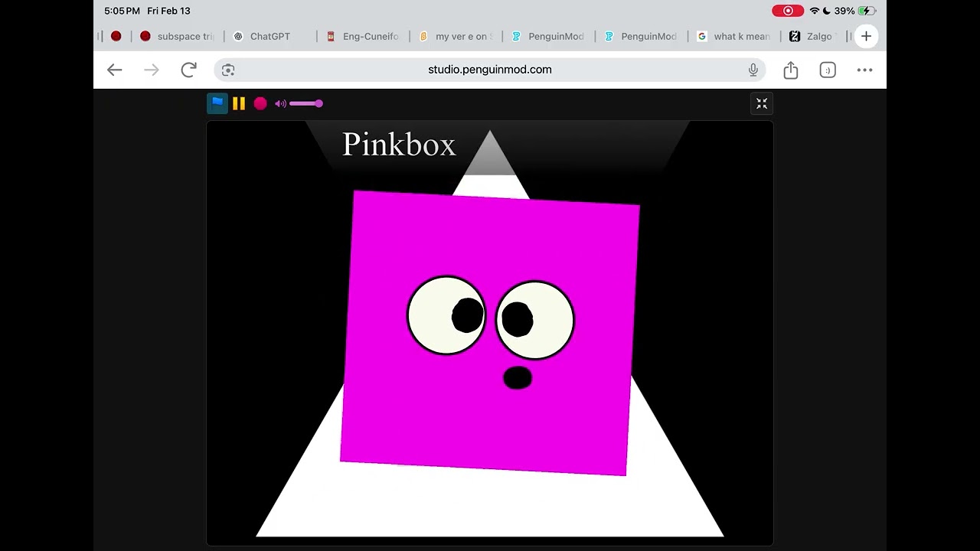The image size is (980, 551).
Task: Switch to the first PenguinMod tab
Action: (x=548, y=36)
